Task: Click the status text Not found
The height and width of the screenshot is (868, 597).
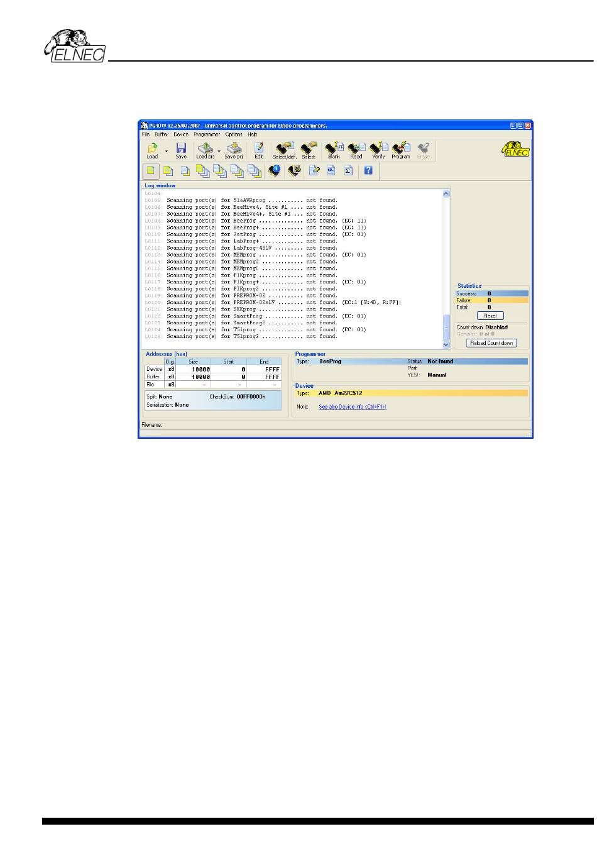Action: coord(440,361)
